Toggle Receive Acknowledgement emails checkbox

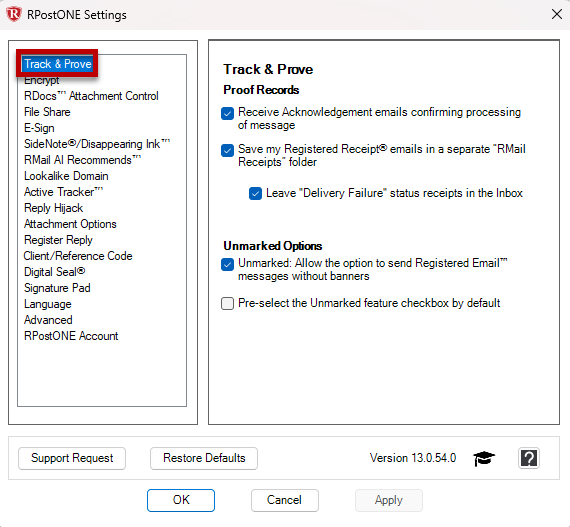coord(228,113)
